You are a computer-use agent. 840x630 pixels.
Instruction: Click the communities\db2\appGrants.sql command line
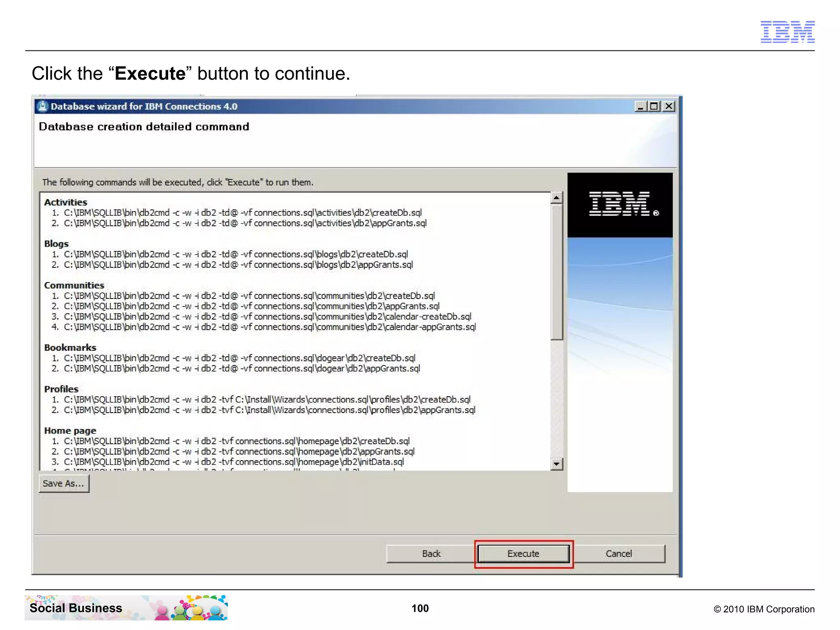pos(246,306)
